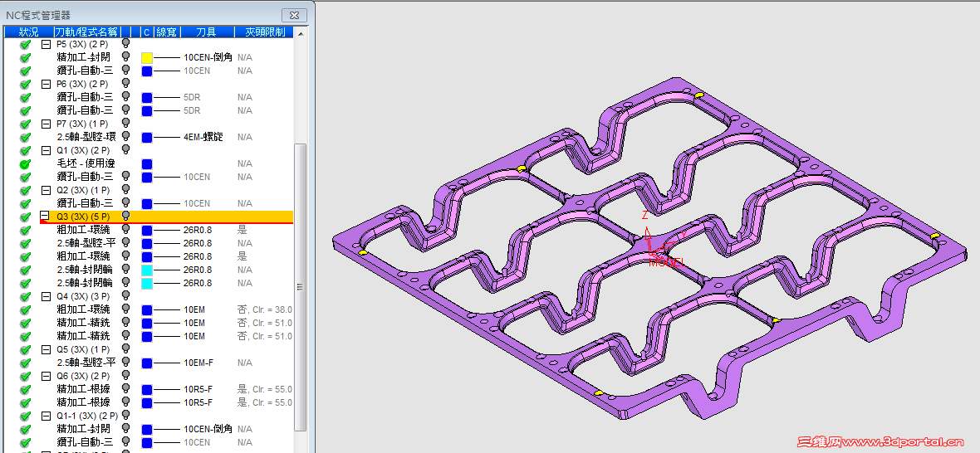This screenshot has width=980, height=453.
Task: Collapse the Q6 (3X) toolpath group
Action: point(46,376)
